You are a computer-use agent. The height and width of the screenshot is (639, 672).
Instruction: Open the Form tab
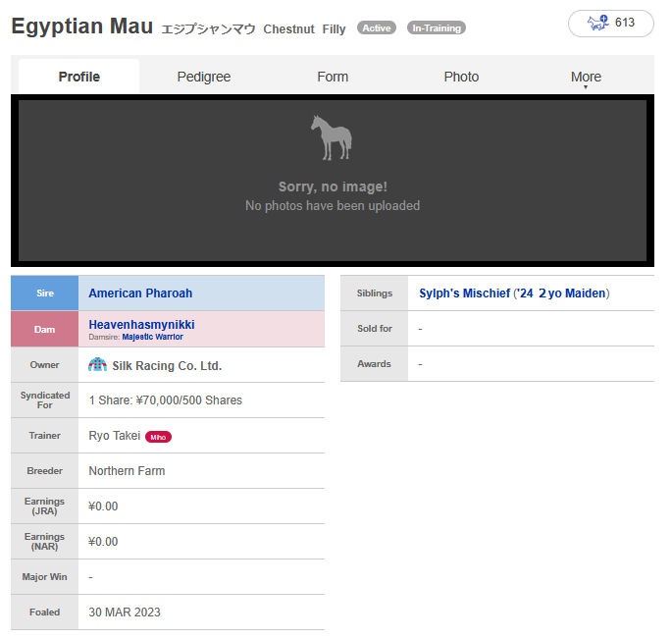(x=333, y=77)
